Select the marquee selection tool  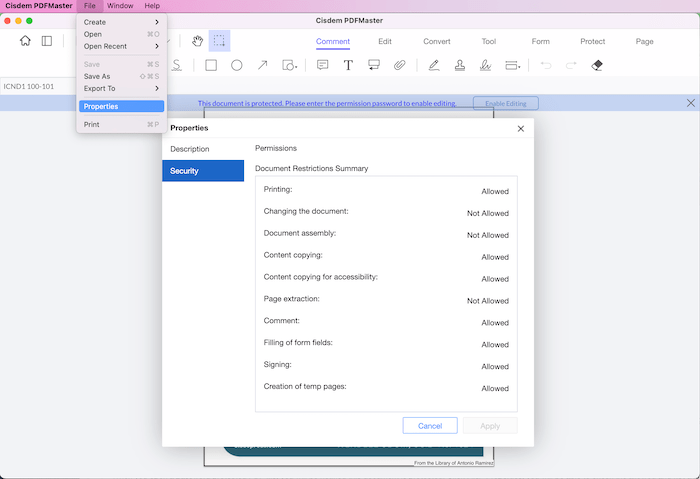219,41
